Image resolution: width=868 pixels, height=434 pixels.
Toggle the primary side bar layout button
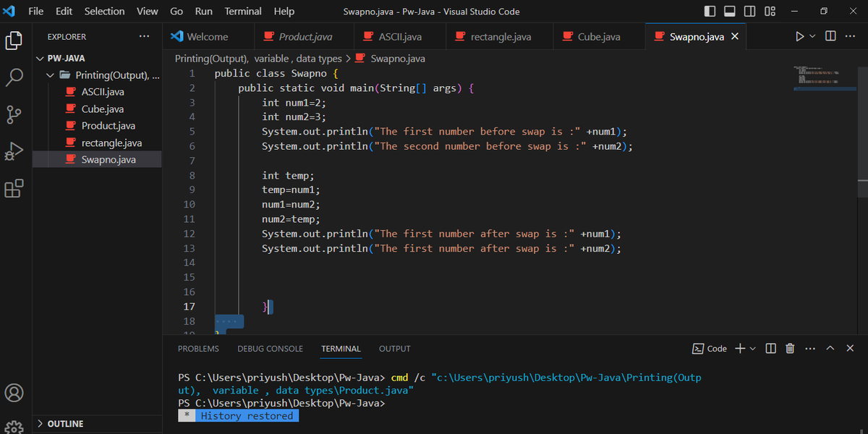click(710, 12)
